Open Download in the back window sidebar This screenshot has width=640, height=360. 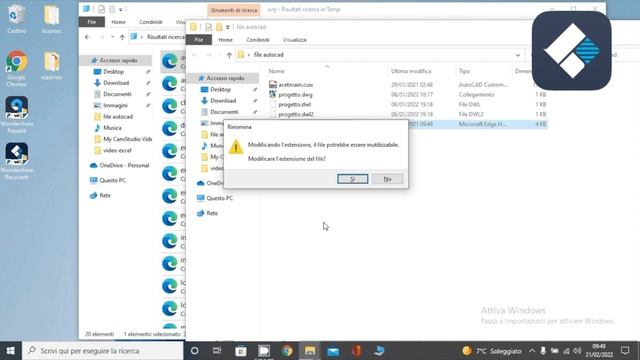(116, 83)
